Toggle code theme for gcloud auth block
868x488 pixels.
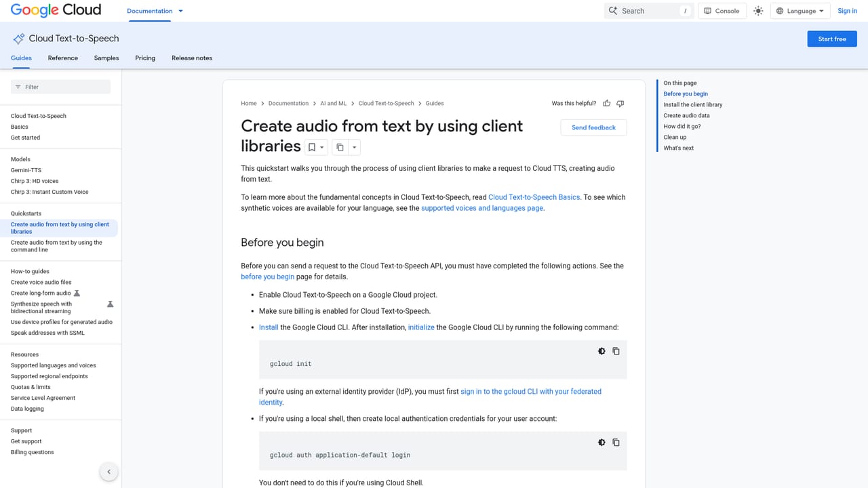pos(601,443)
